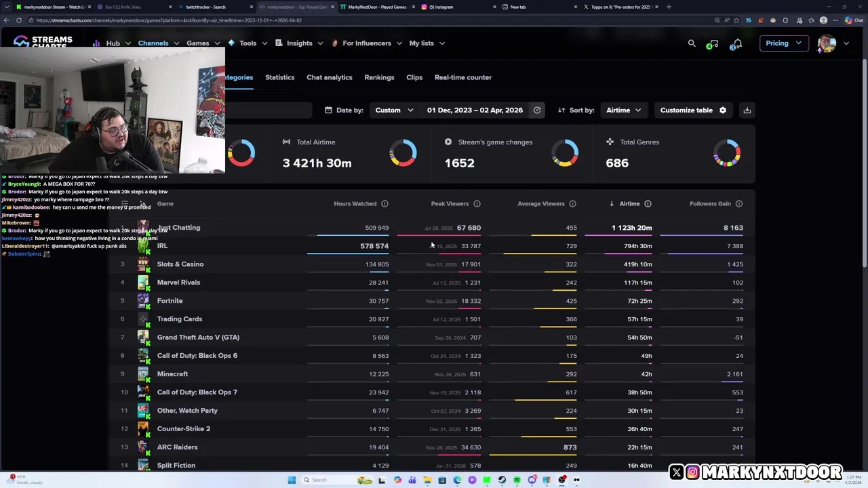Click the Hours Watched info icon
The width and height of the screenshot is (868, 488).
tap(384, 204)
